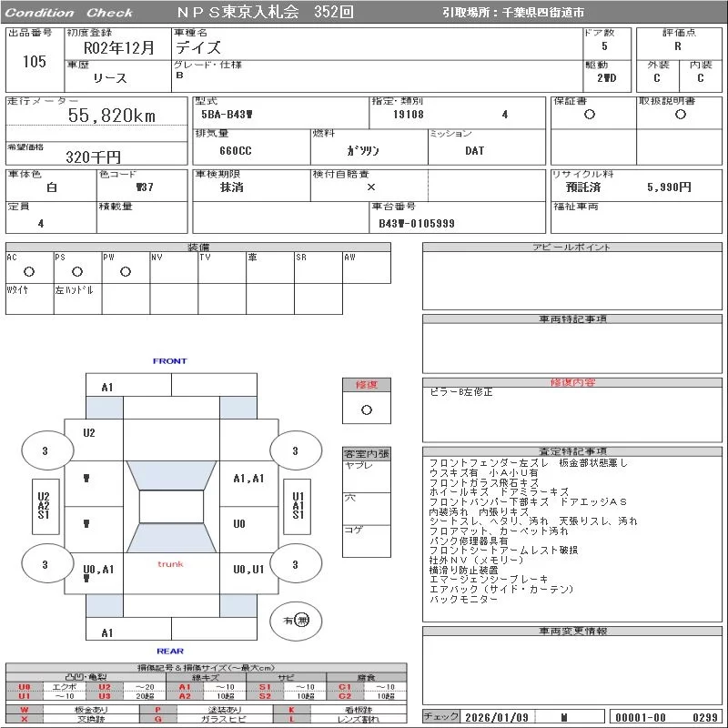
Task: Click the front tire circle beside the U2 fender
Action: [x=46, y=450]
